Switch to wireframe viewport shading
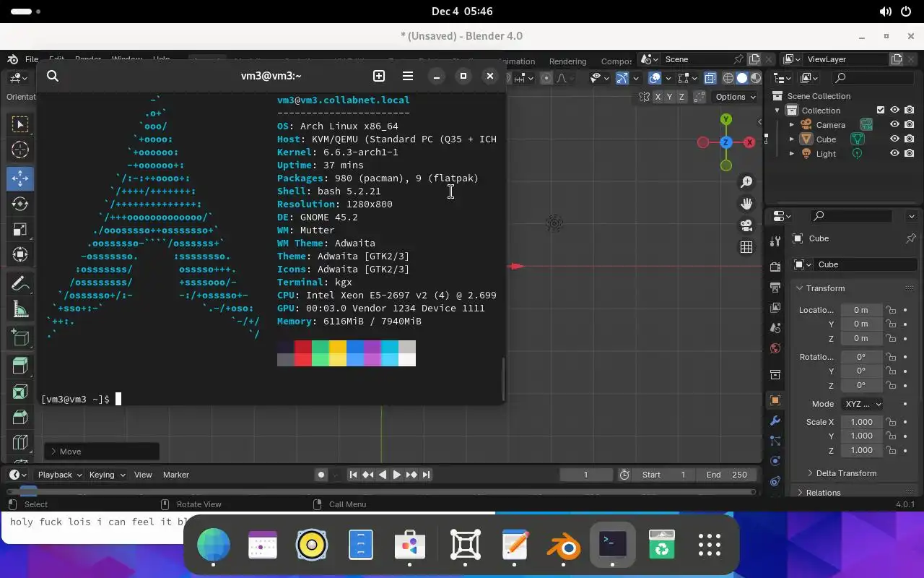The height and width of the screenshot is (578, 924). tap(728, 78)
